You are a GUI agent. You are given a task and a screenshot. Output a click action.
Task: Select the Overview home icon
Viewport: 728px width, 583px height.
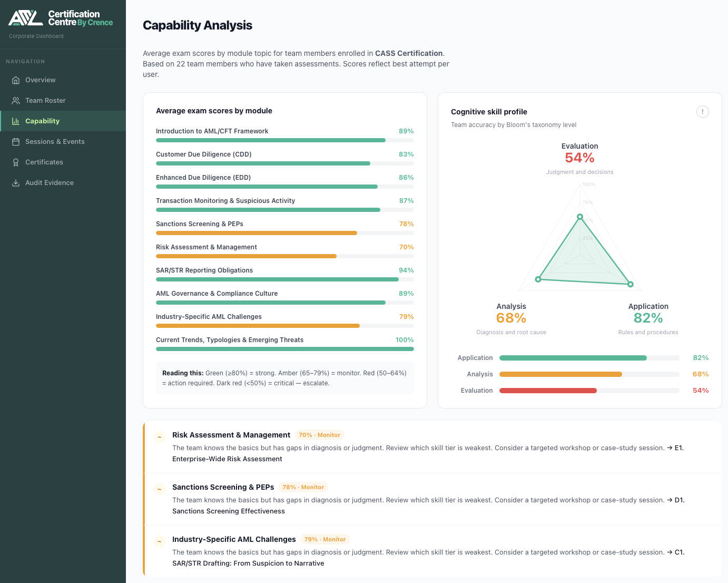click(x=16, y=80)
